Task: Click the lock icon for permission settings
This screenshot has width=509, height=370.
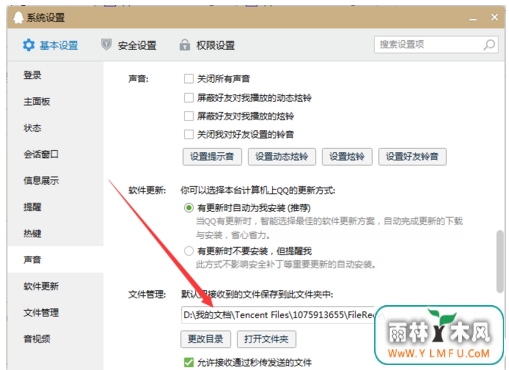Action: click(x=185, y=45)
